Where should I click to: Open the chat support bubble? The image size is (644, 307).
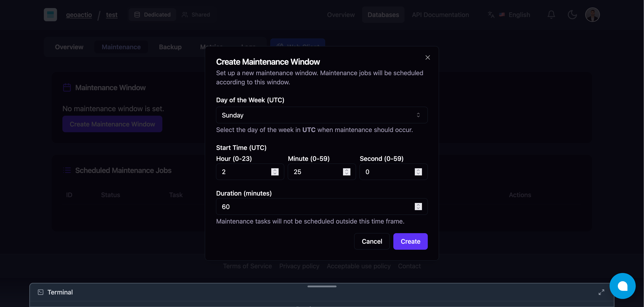coord(623,286)
